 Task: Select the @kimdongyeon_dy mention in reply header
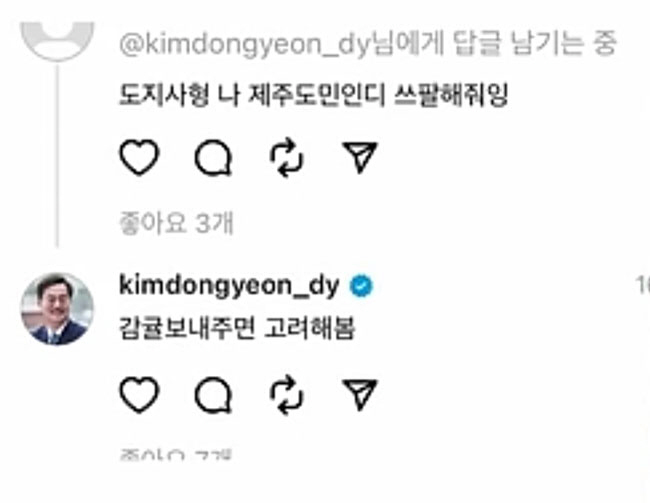[x=244, y=44]
